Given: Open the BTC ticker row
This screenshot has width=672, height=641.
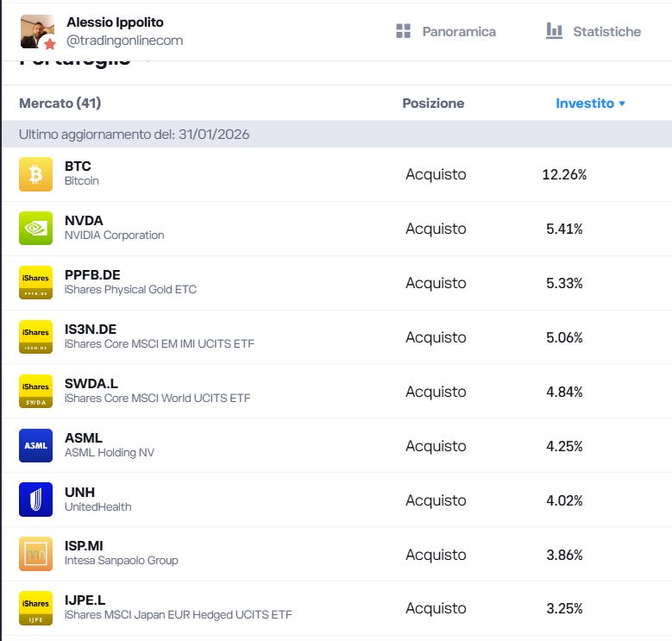Looking at the screenshot, I should pos(78,167).
